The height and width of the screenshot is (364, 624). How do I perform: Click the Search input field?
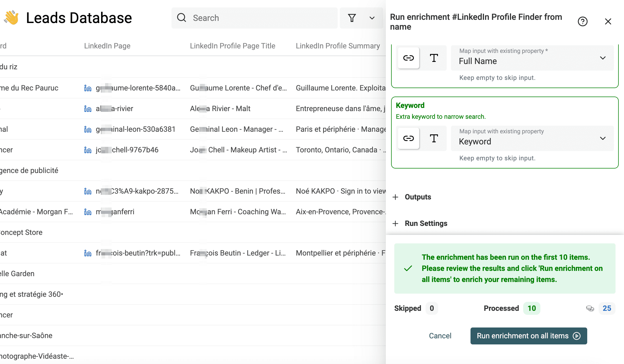click(x=255, y=18)
